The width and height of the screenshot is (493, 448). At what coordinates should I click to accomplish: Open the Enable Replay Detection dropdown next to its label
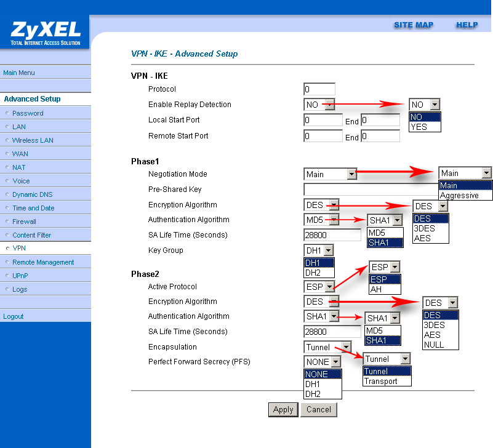coord(319,105)
